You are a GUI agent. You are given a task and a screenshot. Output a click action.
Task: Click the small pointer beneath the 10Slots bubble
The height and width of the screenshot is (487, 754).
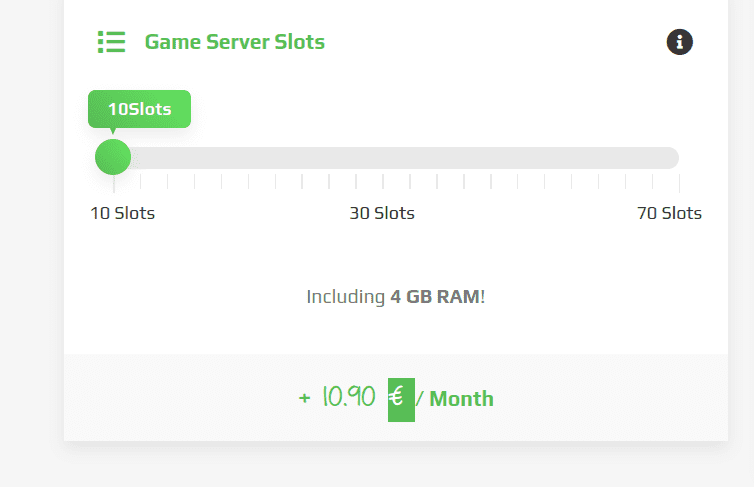tap(112, 130)
